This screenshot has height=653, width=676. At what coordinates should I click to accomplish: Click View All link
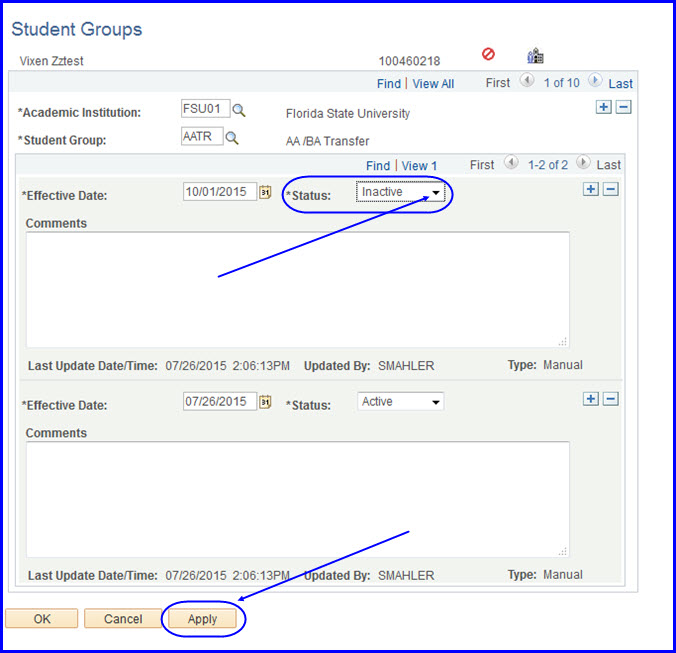433,84
